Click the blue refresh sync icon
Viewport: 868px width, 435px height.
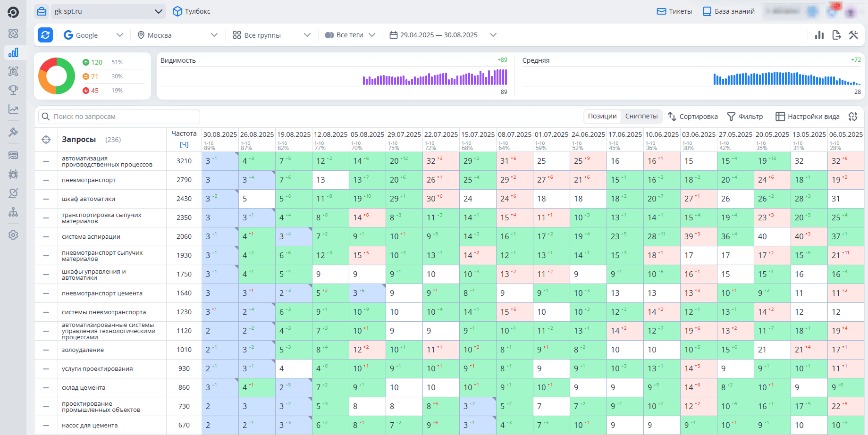(45, 35)
